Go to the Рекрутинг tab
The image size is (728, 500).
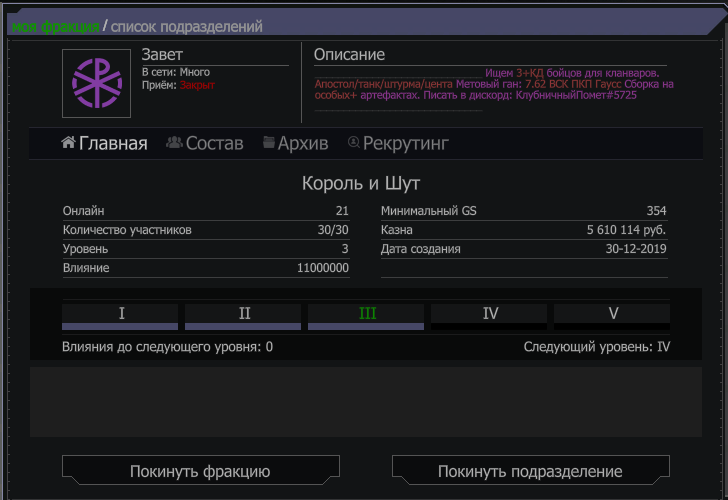click(x=405, y=143)
